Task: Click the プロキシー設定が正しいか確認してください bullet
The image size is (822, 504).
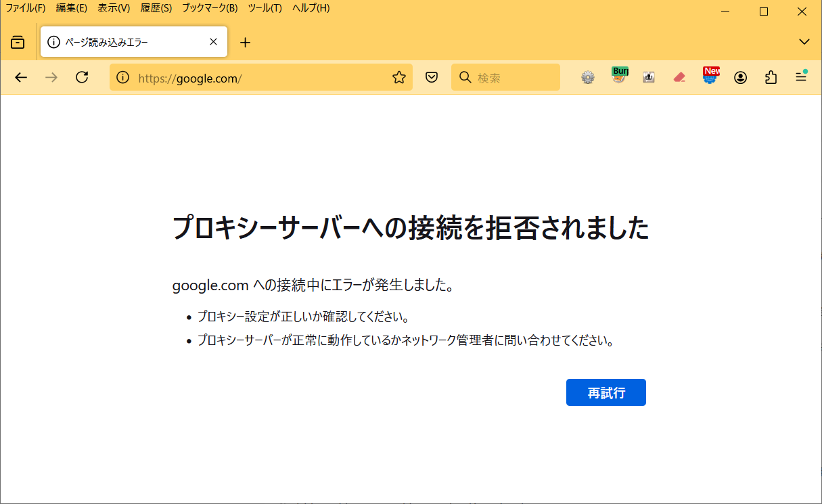Action: coord(303,317)
